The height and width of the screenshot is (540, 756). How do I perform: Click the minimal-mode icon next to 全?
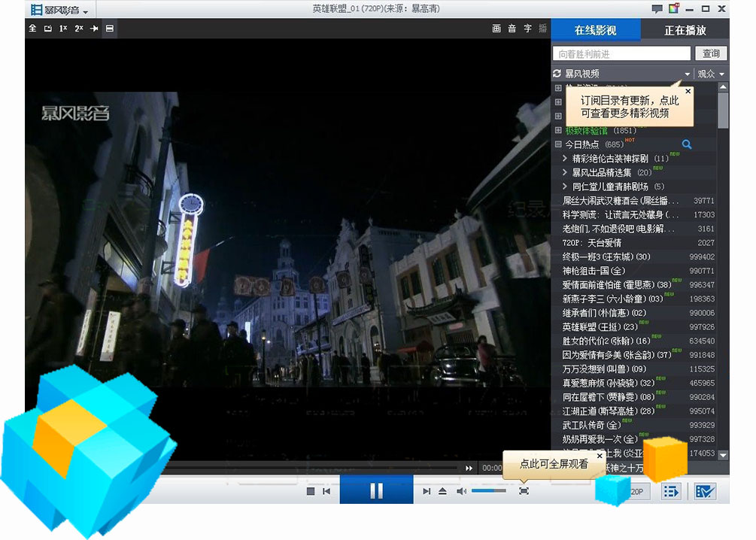(x=47, y=29)
